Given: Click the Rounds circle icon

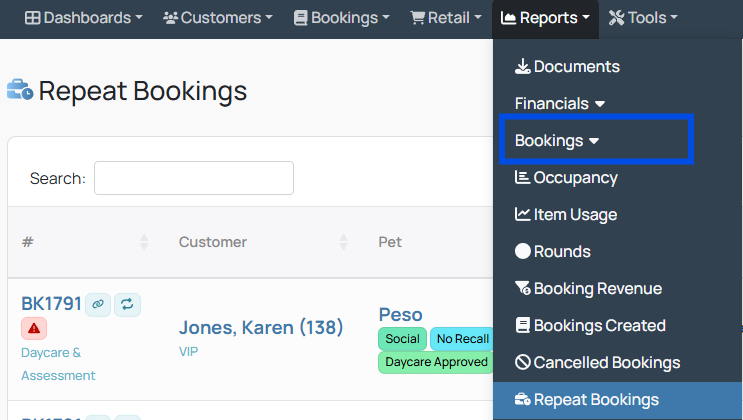Looking at the screenshot, I should (523, 251).
